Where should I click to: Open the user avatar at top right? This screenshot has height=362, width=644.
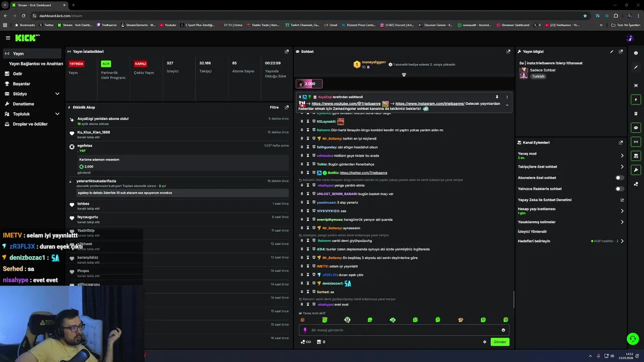point(630,38)
